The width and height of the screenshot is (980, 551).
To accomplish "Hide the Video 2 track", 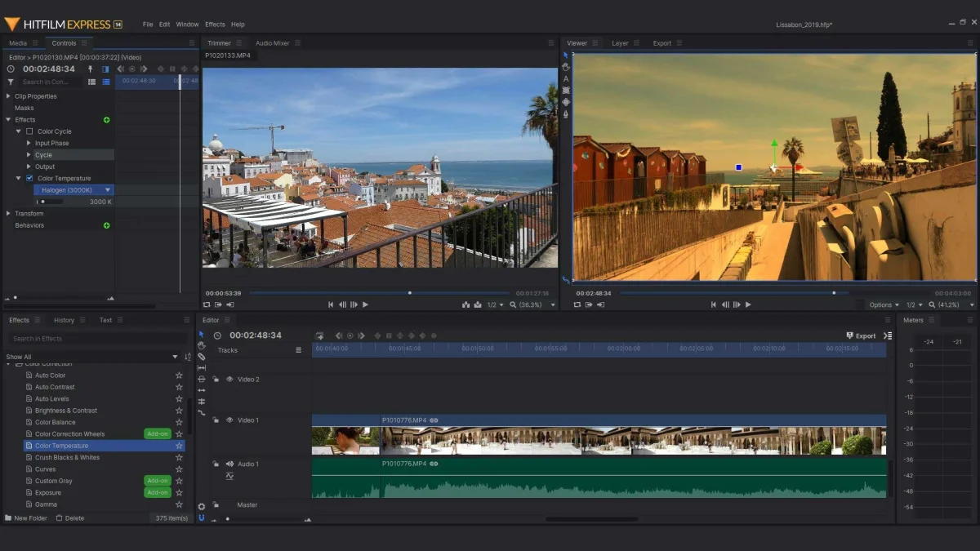I will (229, 380).
